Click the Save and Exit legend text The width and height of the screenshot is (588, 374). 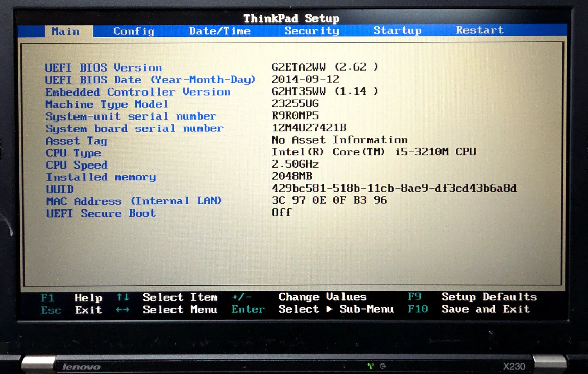485,309
